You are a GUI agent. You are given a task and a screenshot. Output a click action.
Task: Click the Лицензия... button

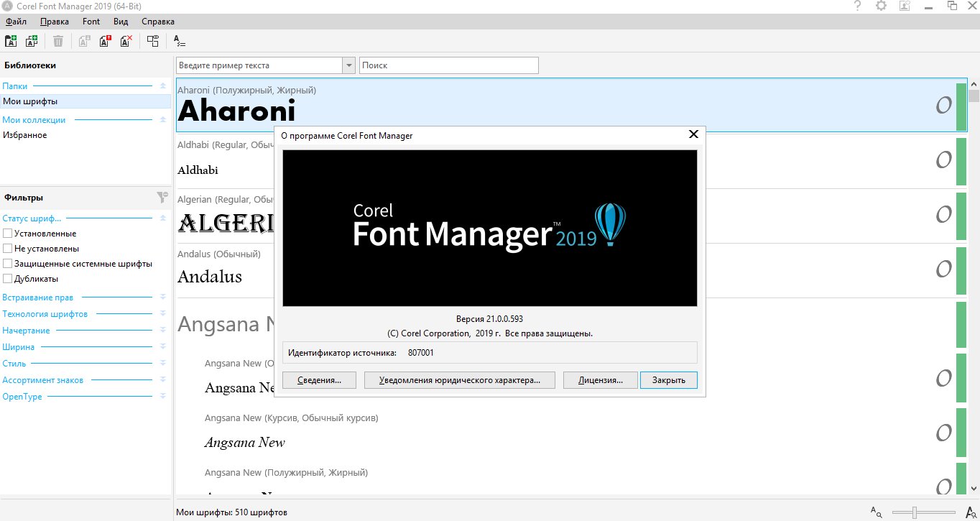(x=601, y=380)
